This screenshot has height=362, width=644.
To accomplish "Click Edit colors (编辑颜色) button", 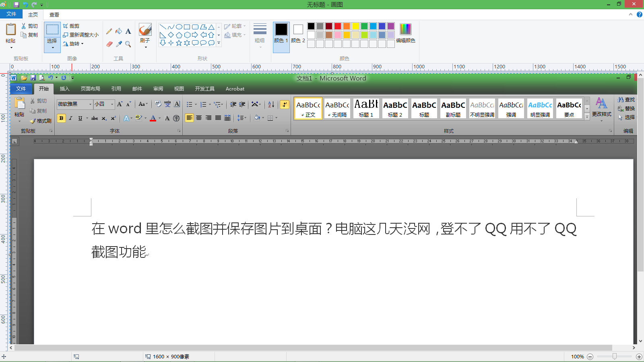I will point(405,33).
